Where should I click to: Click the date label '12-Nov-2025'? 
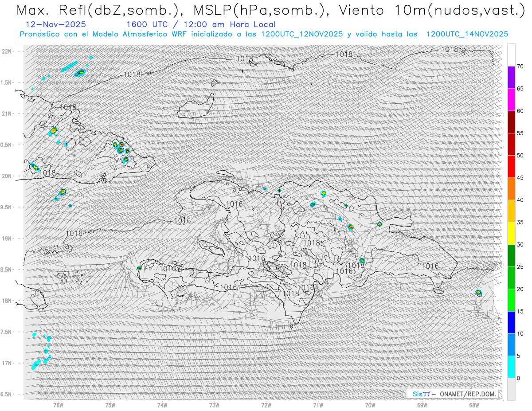(x=56, y=24)
